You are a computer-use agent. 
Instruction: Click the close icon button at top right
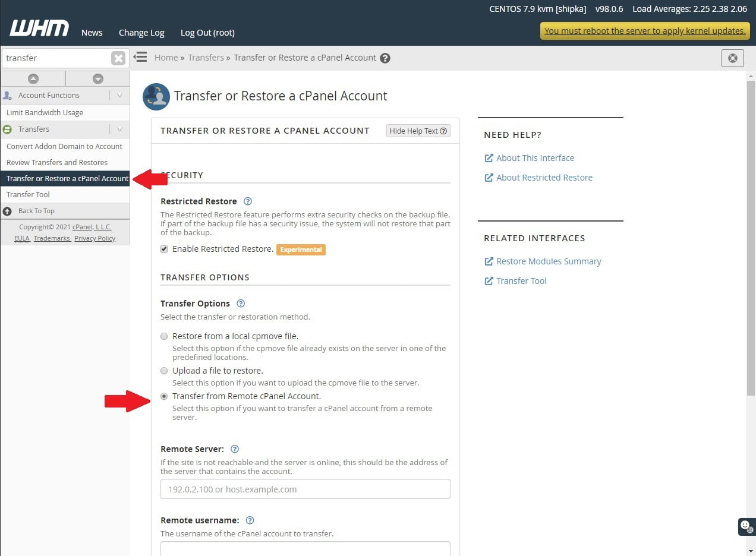732,58
